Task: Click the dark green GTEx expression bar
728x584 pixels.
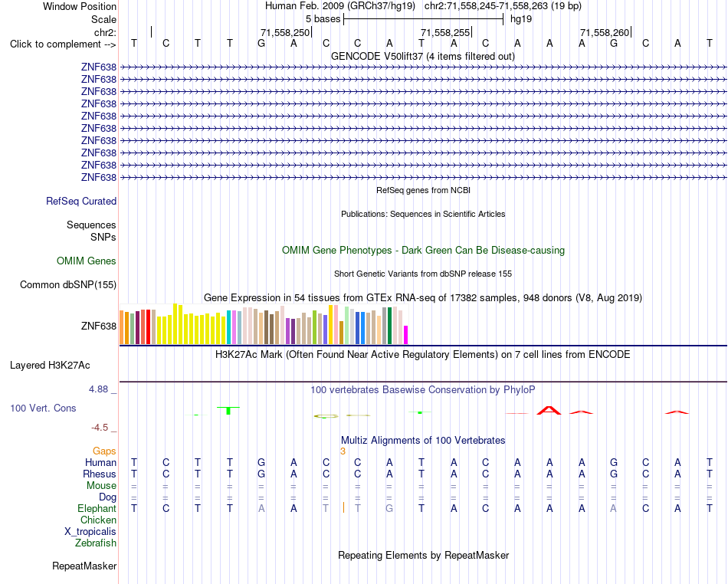Action: 389,326
